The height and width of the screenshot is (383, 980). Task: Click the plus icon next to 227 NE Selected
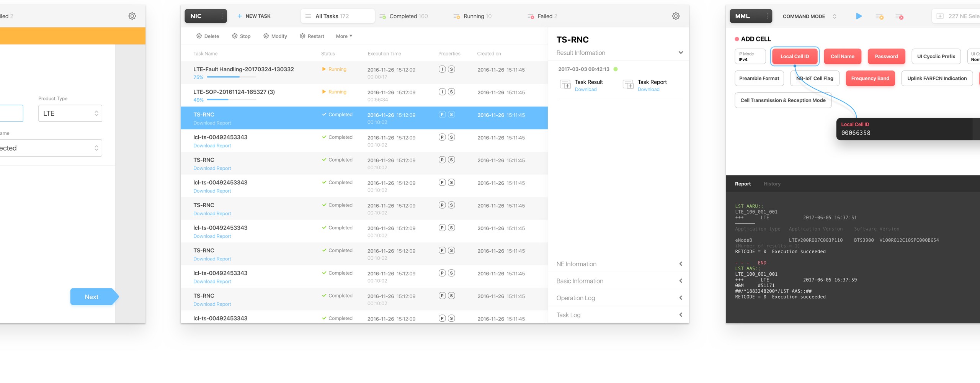click(940, 16)
